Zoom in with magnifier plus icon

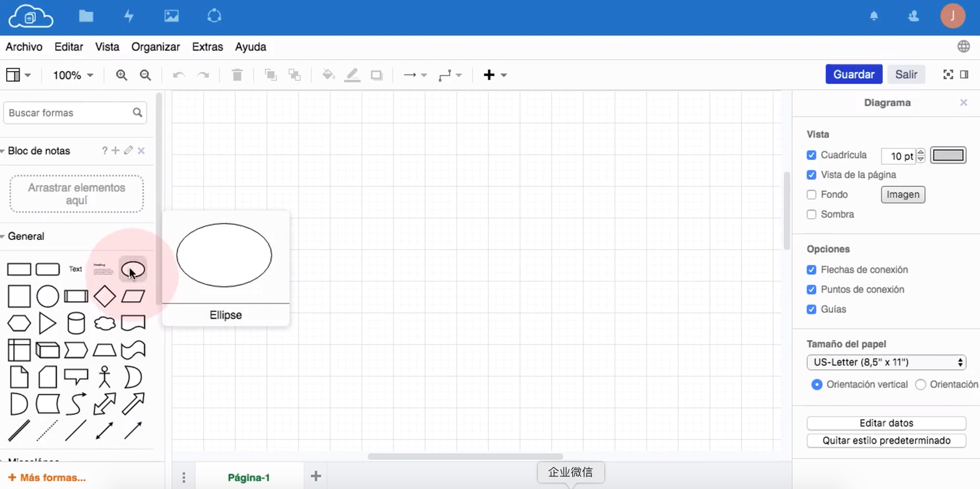(121, 75)
